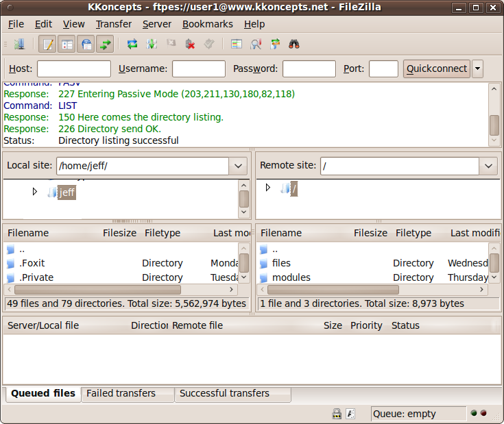This screenshot has height=424, width=504.
Task: Click the Password input field
Action: point(309,68)
